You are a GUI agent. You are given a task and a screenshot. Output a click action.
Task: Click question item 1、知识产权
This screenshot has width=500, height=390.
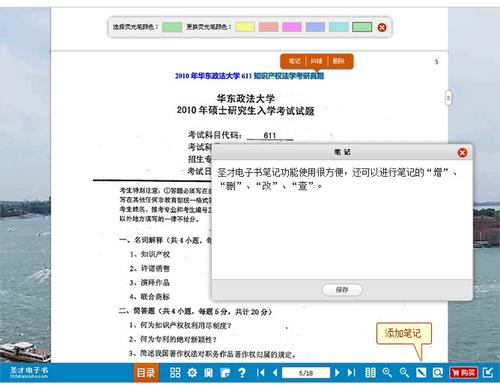point(150,254)
